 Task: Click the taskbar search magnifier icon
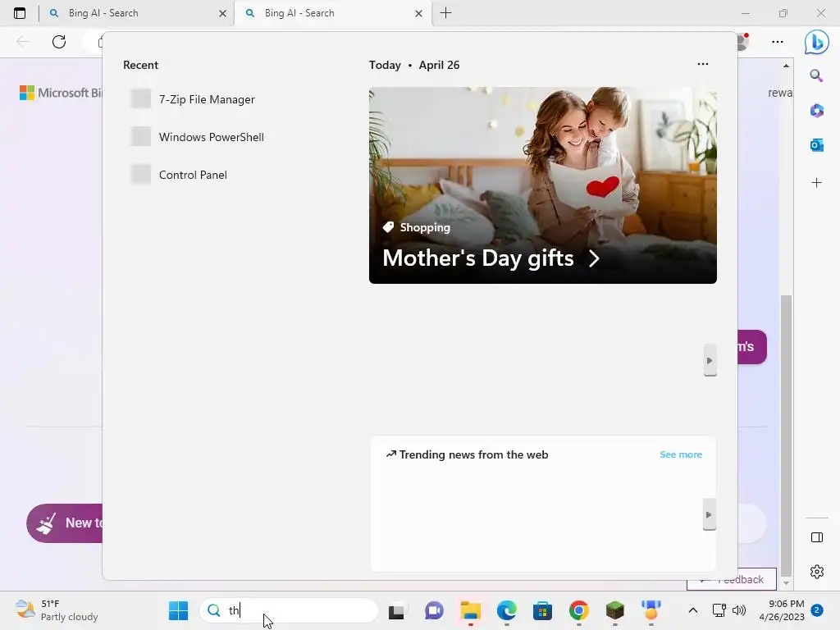point(214,610)
